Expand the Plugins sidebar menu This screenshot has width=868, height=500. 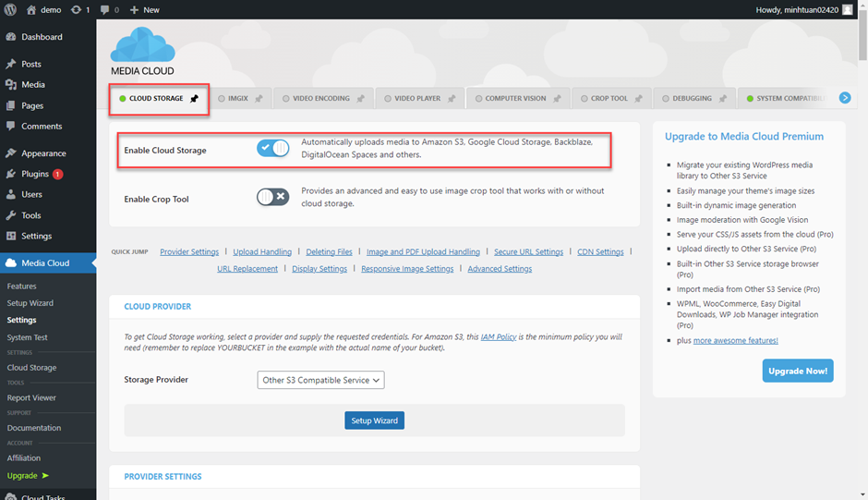[35, 174]
